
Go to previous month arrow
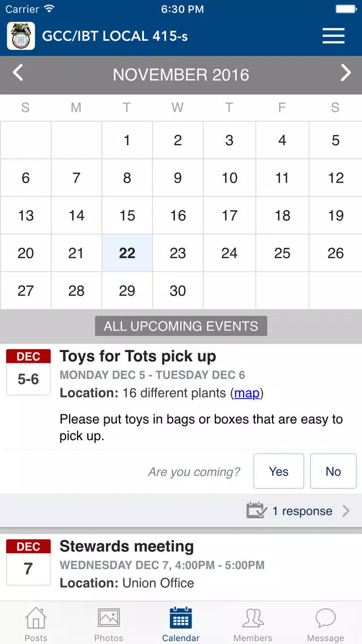[18, 73]
